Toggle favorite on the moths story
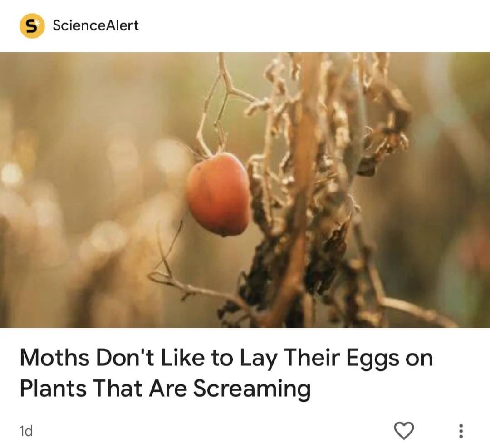The image size is (490, 448). 404,430
